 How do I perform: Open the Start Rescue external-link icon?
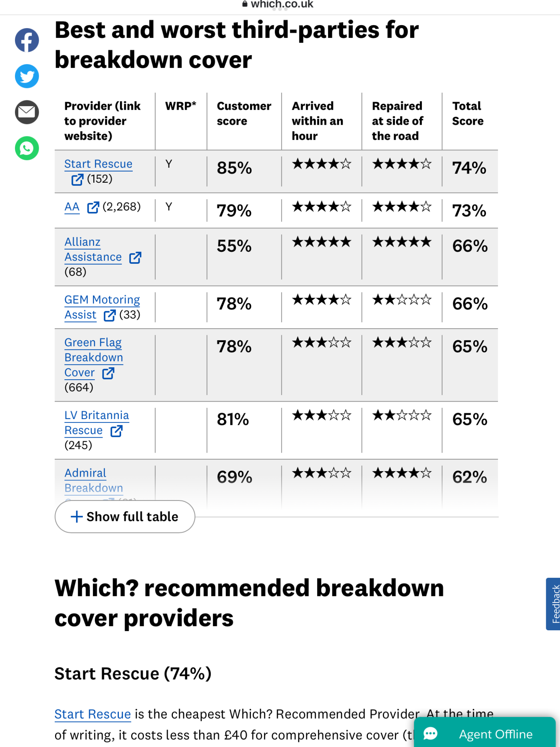coord(77,179)
